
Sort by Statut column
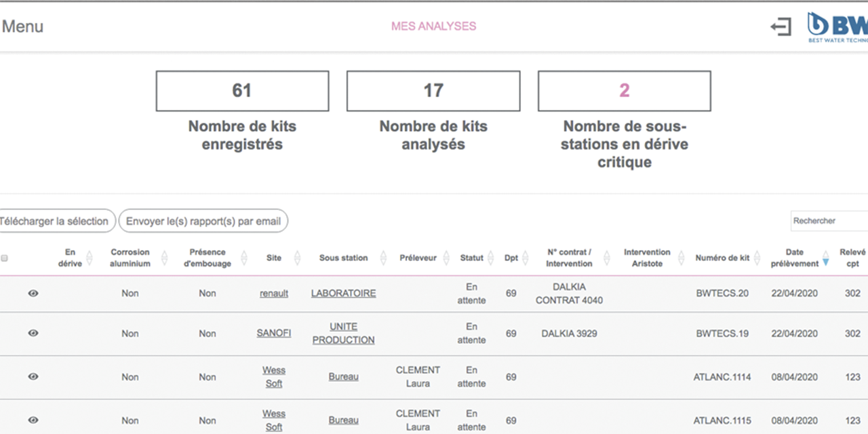click(491, 258)
